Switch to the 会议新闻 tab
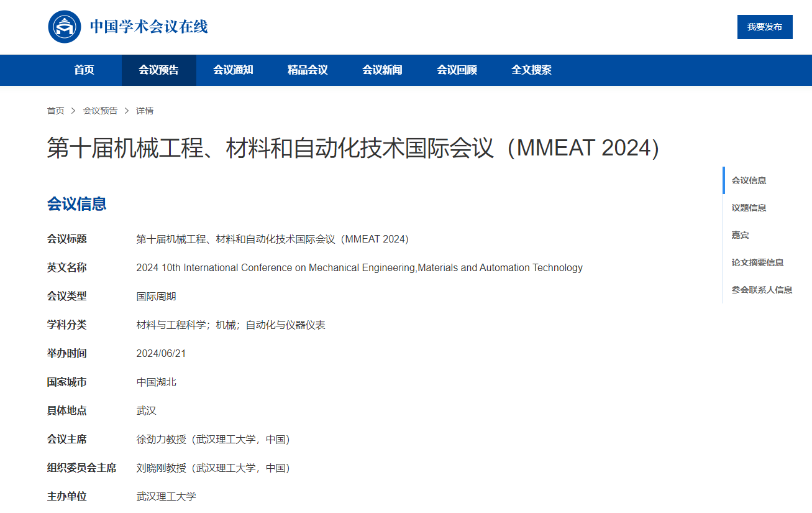812x513 pixels. pos(383,70)
